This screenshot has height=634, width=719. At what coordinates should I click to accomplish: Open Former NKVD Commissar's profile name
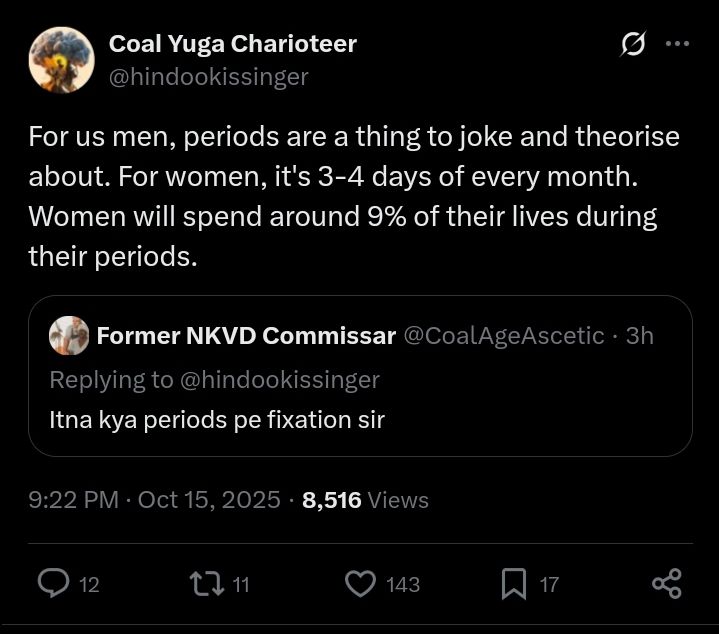(246, 336)
